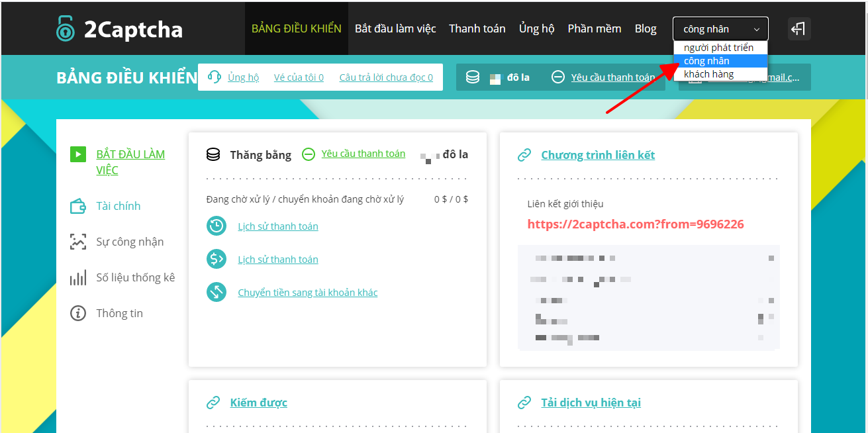
Task: Click chain link icon beside Tải dịch vụ
Action: tap(524, 403)
